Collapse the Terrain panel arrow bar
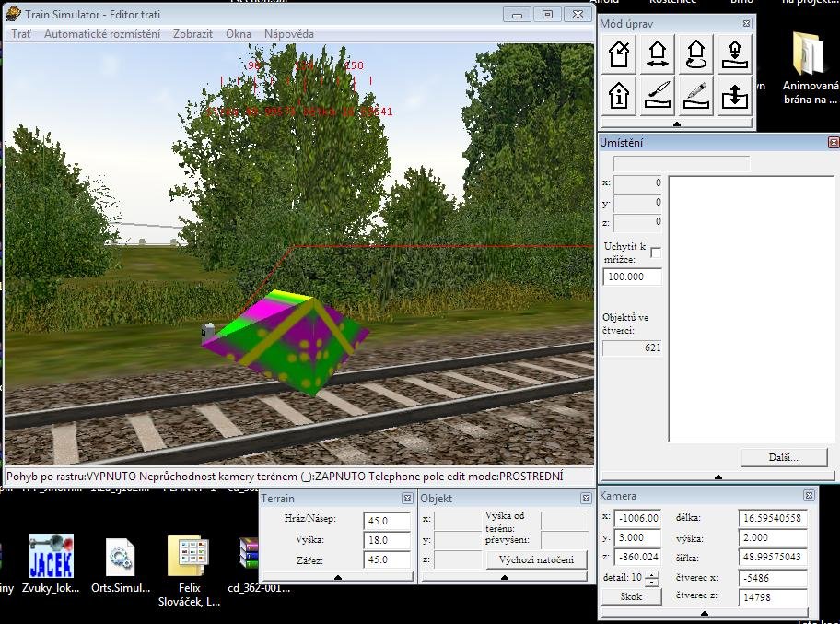 coord(338,577)
